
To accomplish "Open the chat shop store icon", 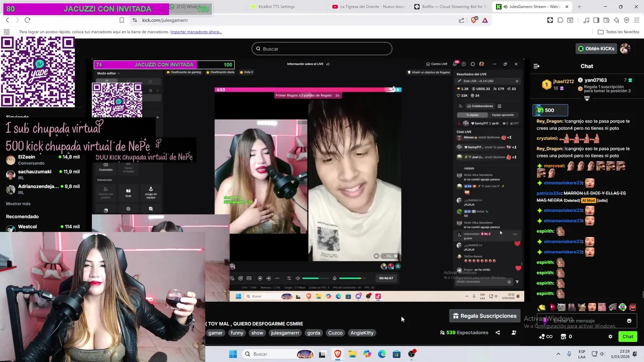I will (x=563, y=336).
